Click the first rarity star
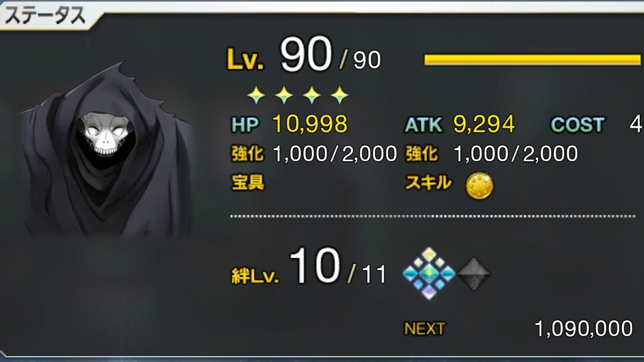Screen dimensions: 644x362 click(256, 95)
